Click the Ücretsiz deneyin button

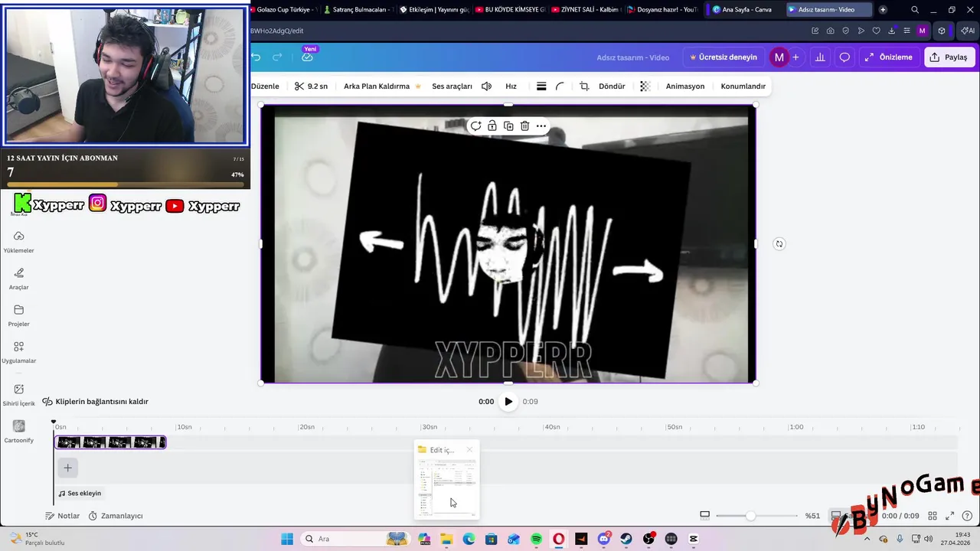[723, 57]
